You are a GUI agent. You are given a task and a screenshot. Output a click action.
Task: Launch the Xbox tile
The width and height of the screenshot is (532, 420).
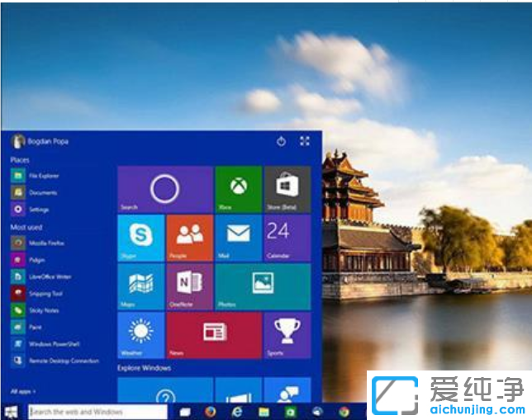pos(239,189)
